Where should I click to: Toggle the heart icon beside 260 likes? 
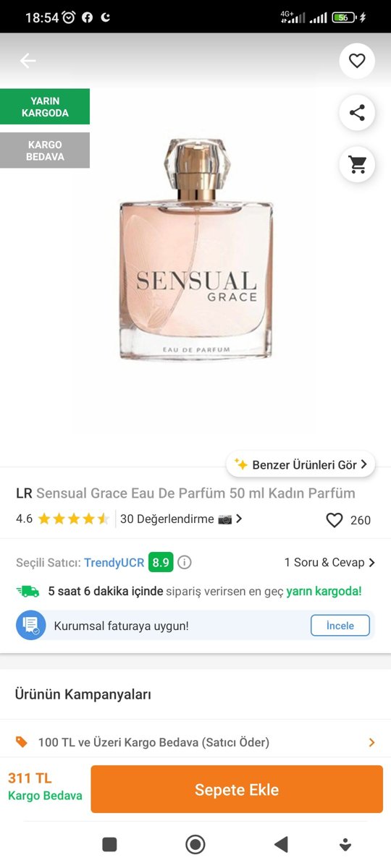[x=334, y=520]
